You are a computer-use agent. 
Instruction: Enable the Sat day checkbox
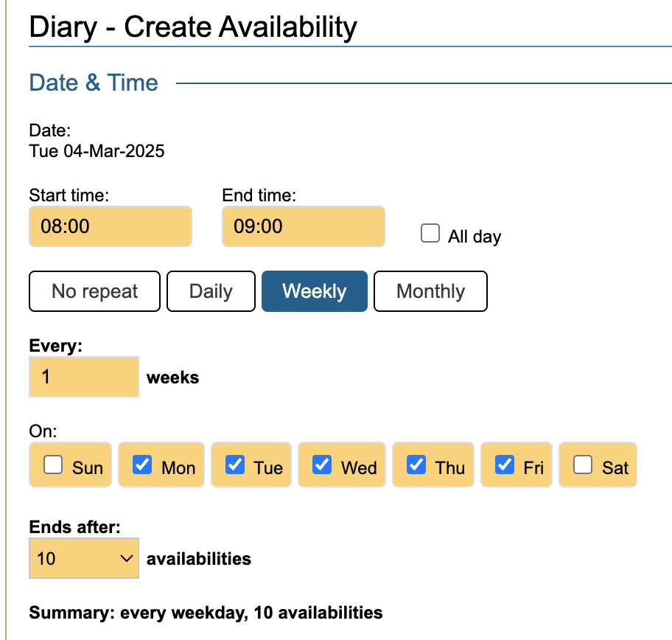583,465
